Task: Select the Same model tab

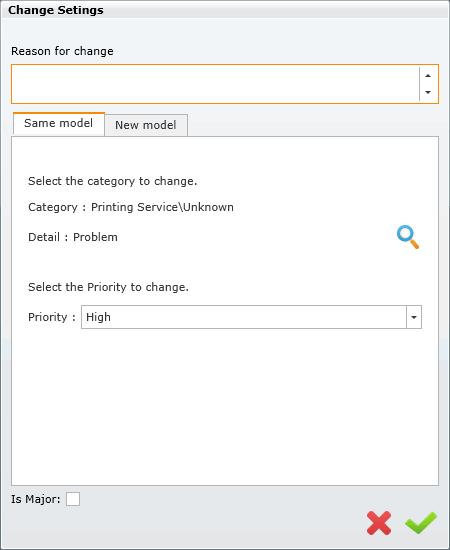Action: coord(59,123)
